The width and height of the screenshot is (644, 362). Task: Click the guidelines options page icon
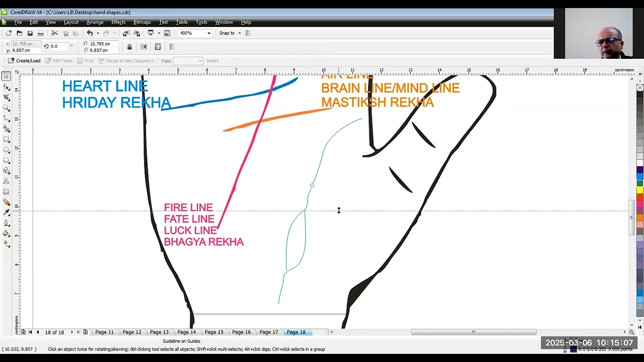click(157, 47)
